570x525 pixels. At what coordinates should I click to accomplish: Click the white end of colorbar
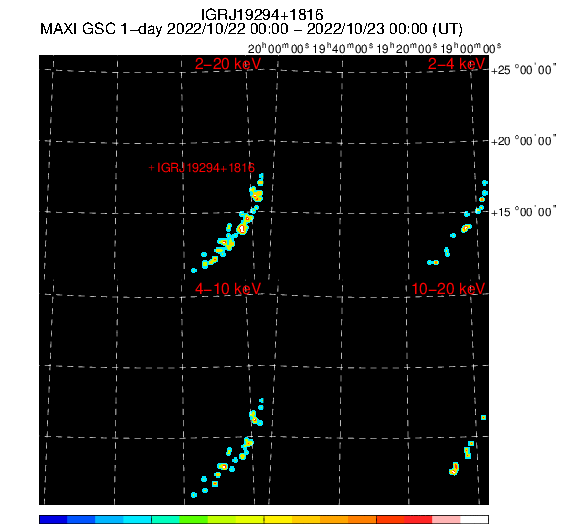(x=474, y=519)
